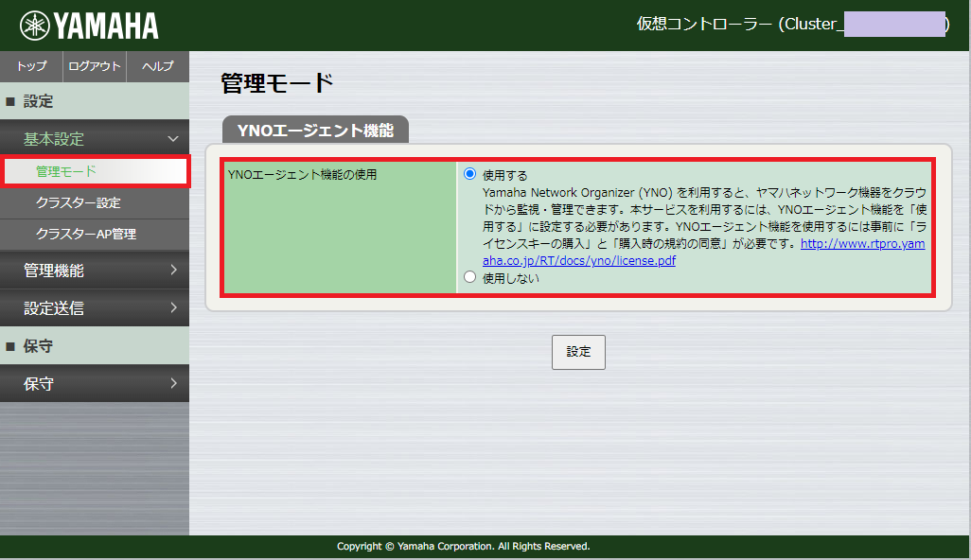Click the YNOエージェント機能の使用 label cell
This screenshot has height=560, width=971.
(339, 227)
